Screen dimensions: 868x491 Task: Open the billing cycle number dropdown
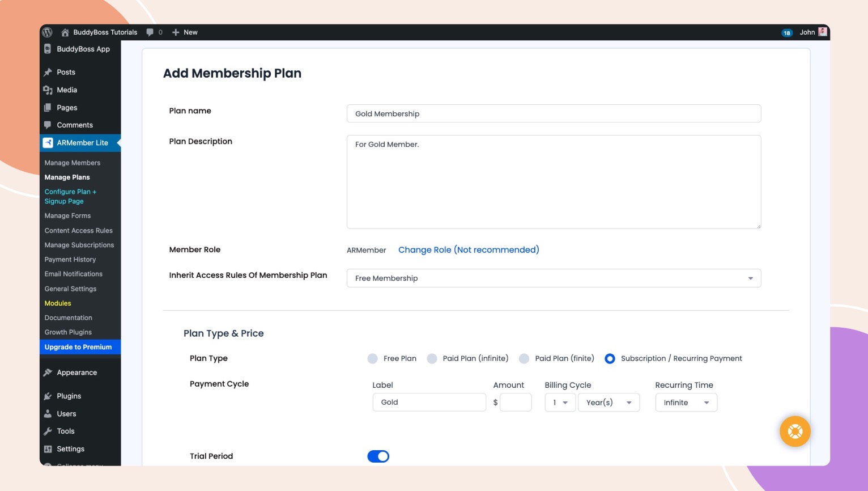click(x=560, y=403)
